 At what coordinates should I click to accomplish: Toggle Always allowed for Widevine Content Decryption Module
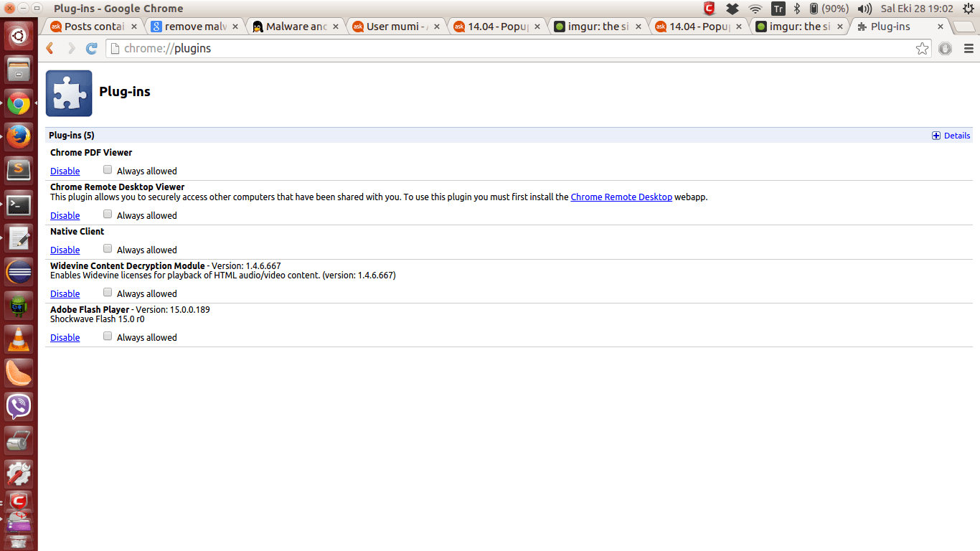[x=108, y=293]
